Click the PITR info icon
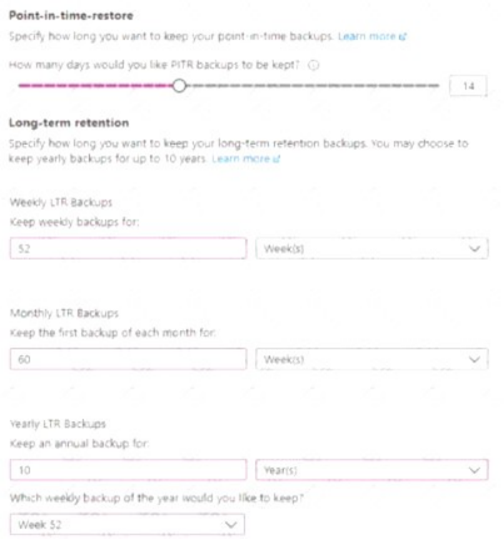Image resolution: width=504 pixels, height=540 pixels. coord(313,65)
